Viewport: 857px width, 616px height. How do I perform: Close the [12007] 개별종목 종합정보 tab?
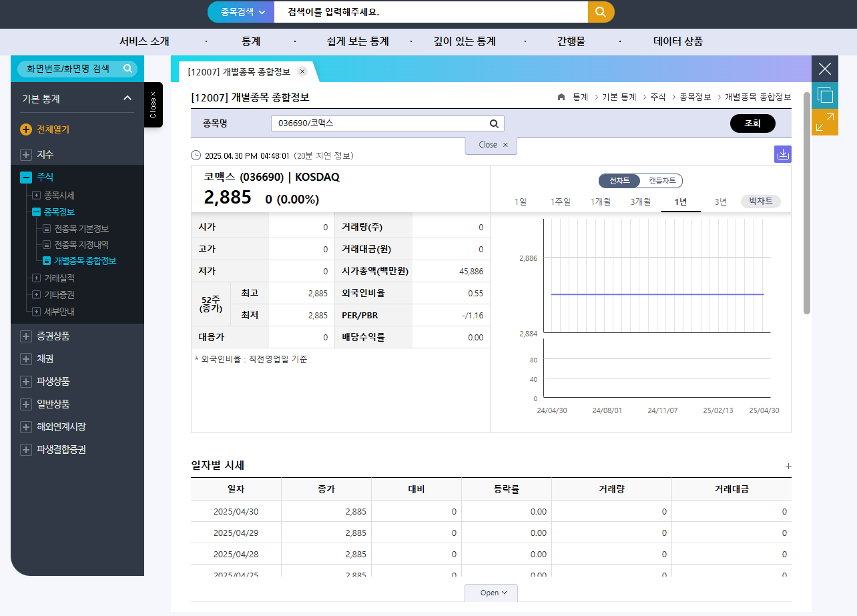[x=302, y=71]
